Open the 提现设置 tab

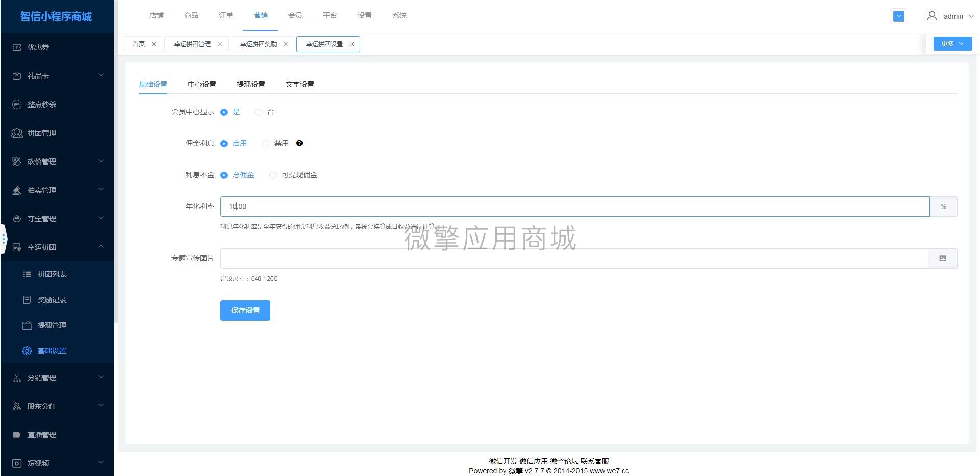pyautogui.click(x=251, y=85)
